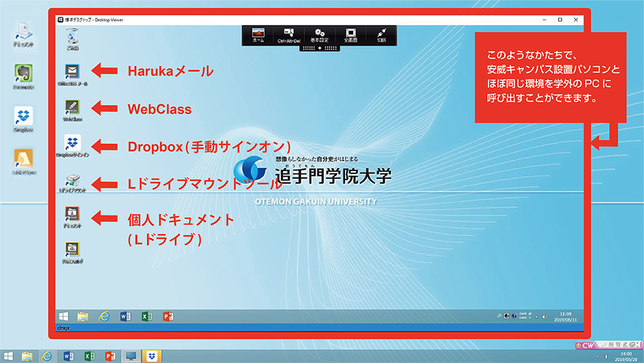Click the local taskbar clock 14:00
This screenshot has width=644, height=363.
pyautogui.click(x=626, y=356)
